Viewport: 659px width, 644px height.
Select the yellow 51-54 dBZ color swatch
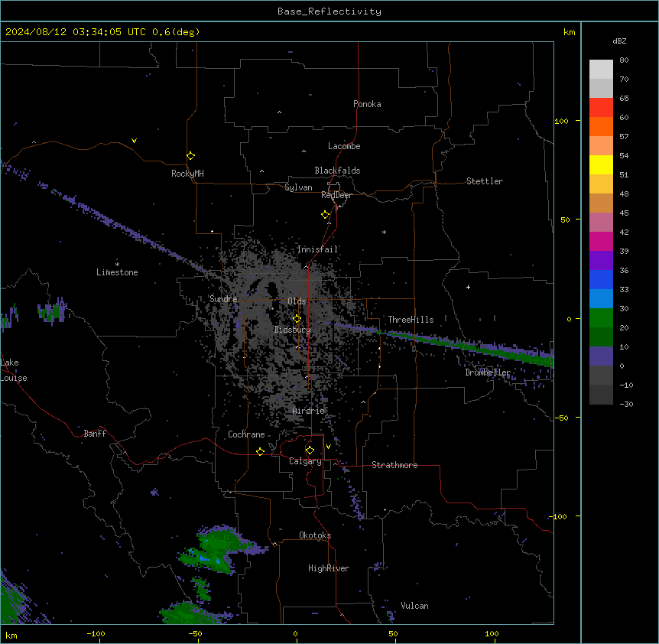point(601,164)
